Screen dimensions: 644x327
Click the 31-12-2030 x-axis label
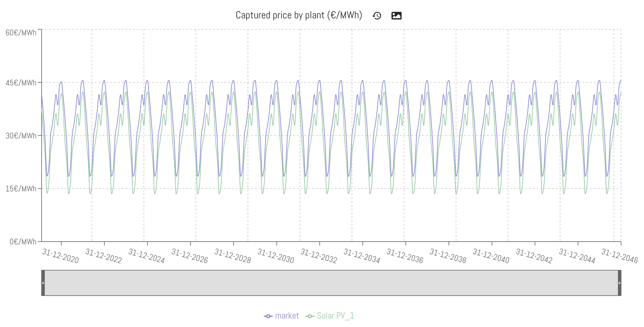coord(275,256)
